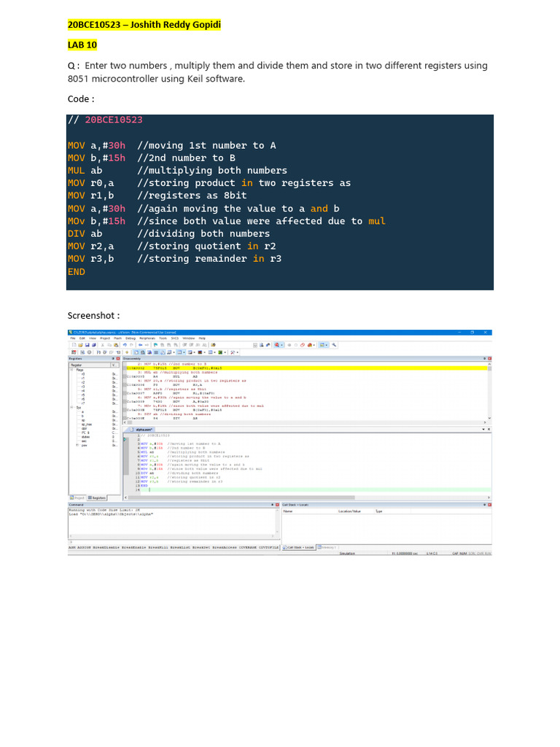This screenshot has width=560, height=747.
Task: Collapse the Regs tree node
Action: pos(71,370)
